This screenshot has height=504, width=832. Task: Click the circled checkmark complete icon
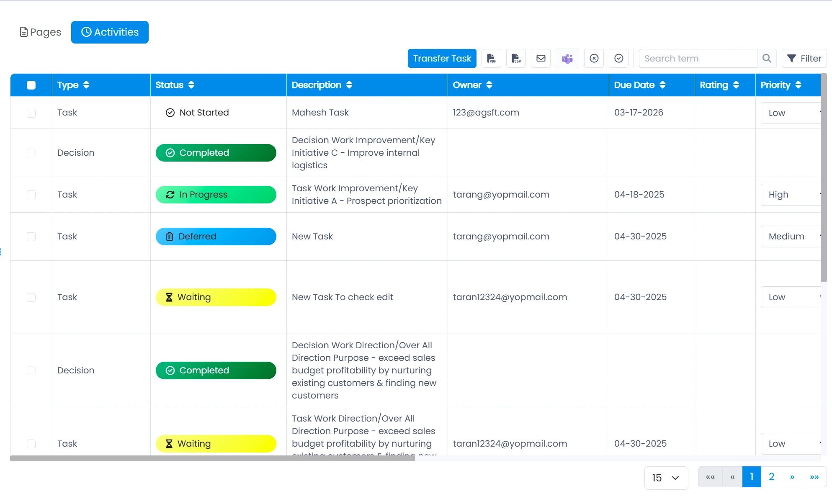[x=618, y=58]
